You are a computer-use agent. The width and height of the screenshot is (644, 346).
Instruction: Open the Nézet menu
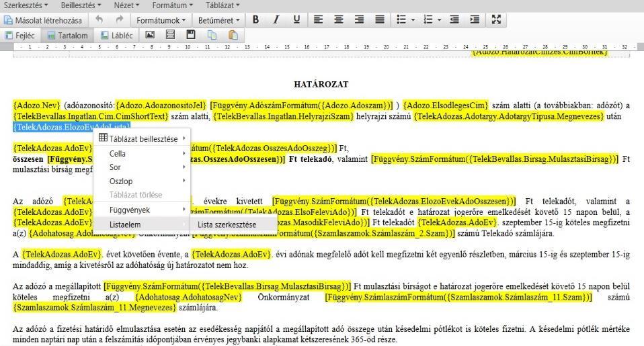126,5
